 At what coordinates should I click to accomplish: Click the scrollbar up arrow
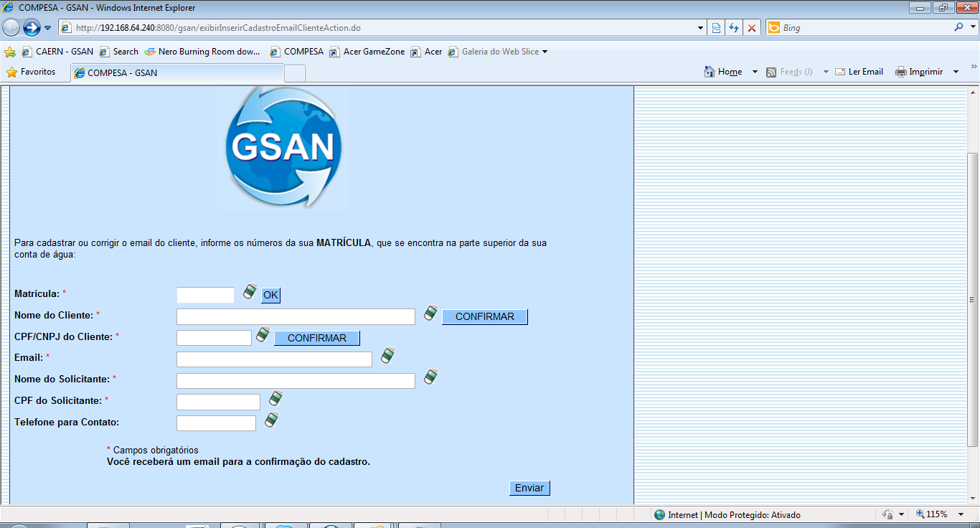(x=973, y=92)
